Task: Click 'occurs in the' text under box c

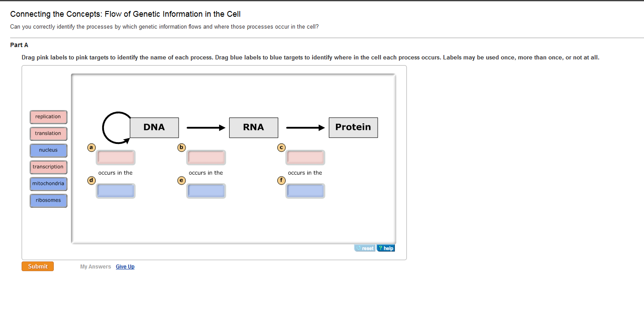Action: (x=305, y=173)
